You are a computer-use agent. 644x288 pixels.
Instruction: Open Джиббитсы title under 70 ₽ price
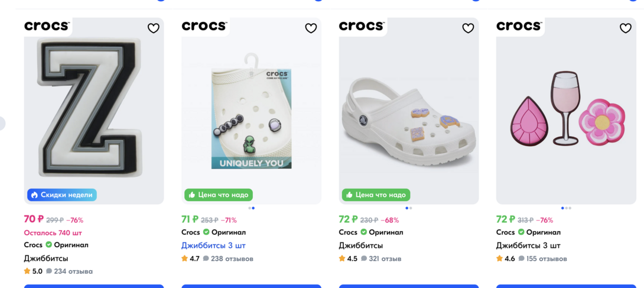[46, 258]
